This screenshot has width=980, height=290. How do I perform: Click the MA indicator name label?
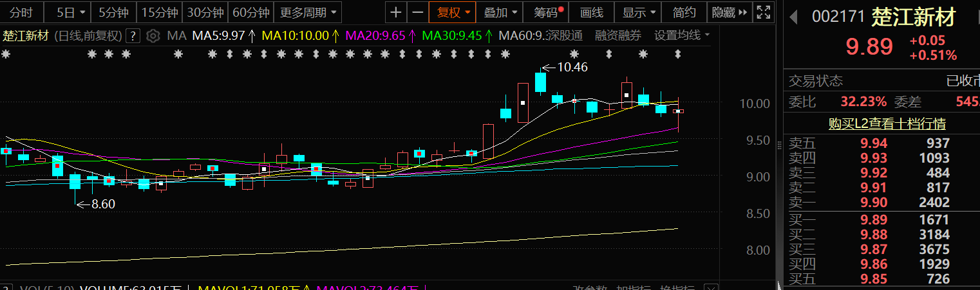176,35
